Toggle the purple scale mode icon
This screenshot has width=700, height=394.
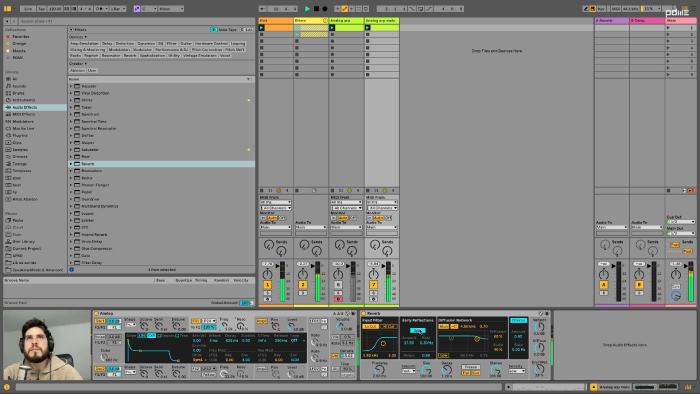click(x=137, y=8)
